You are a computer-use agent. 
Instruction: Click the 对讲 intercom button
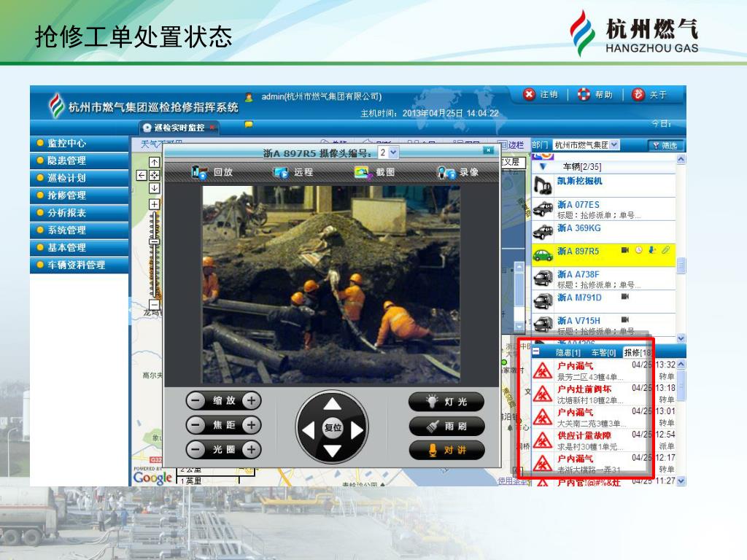coord(446,450)
